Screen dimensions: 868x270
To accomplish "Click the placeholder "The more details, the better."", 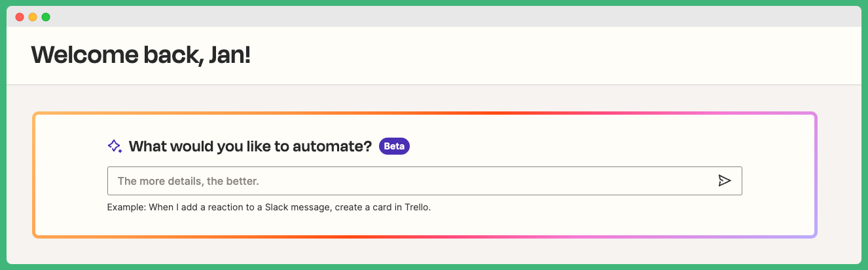I will pyautogui.click(x=189, y=181).
